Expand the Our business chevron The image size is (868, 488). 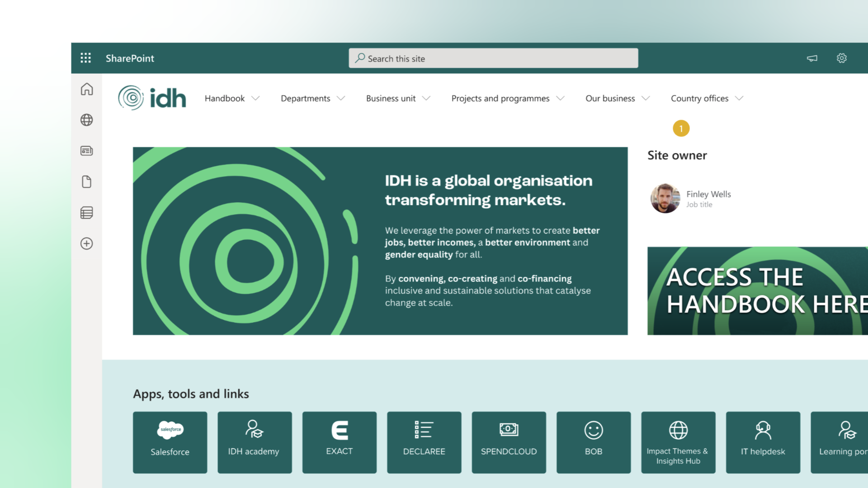pos(646,99)
